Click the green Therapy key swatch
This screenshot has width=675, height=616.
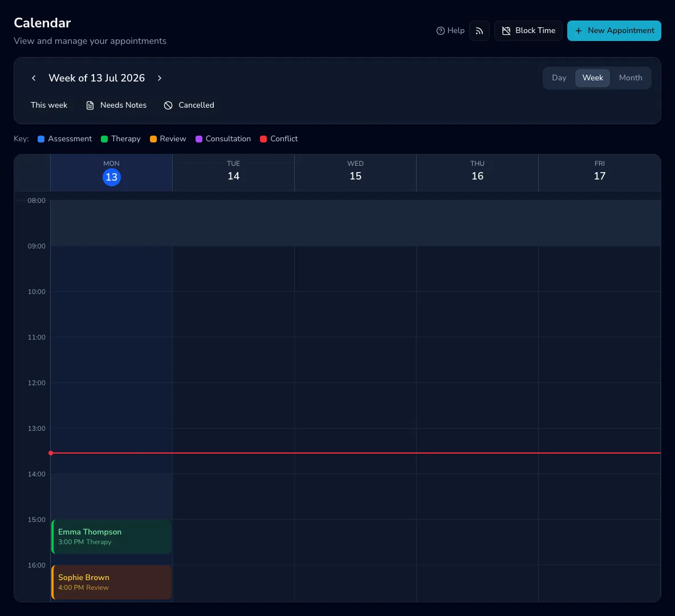coord(104,139)
